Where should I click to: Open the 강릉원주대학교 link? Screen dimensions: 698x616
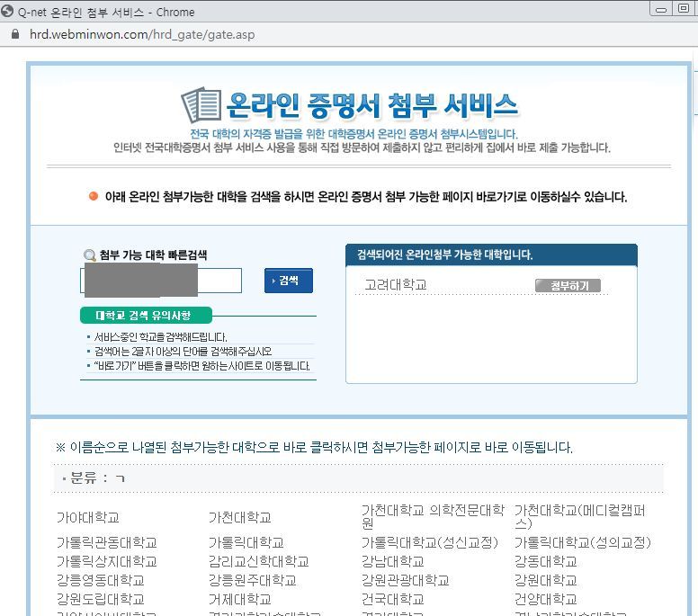point(253,580)
